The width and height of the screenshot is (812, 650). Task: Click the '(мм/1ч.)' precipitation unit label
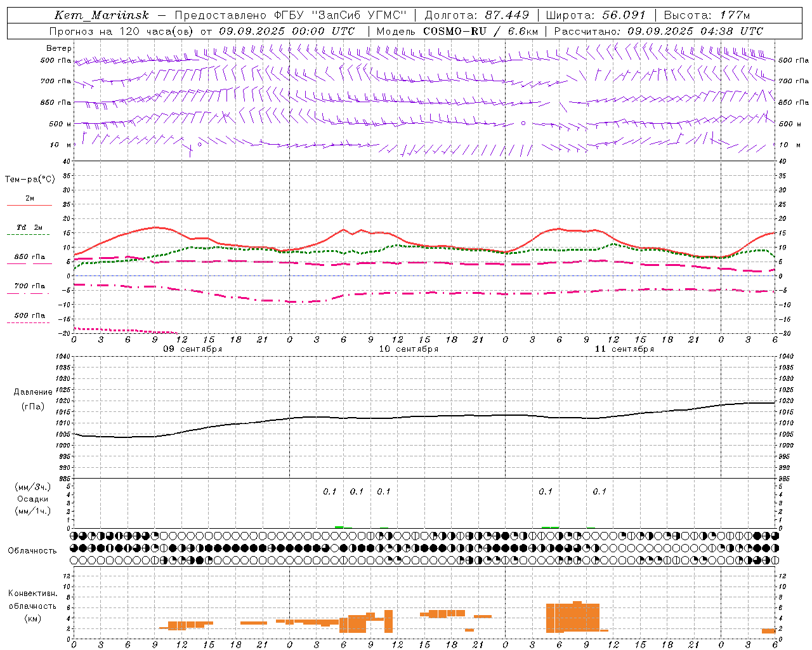(33, 511)
